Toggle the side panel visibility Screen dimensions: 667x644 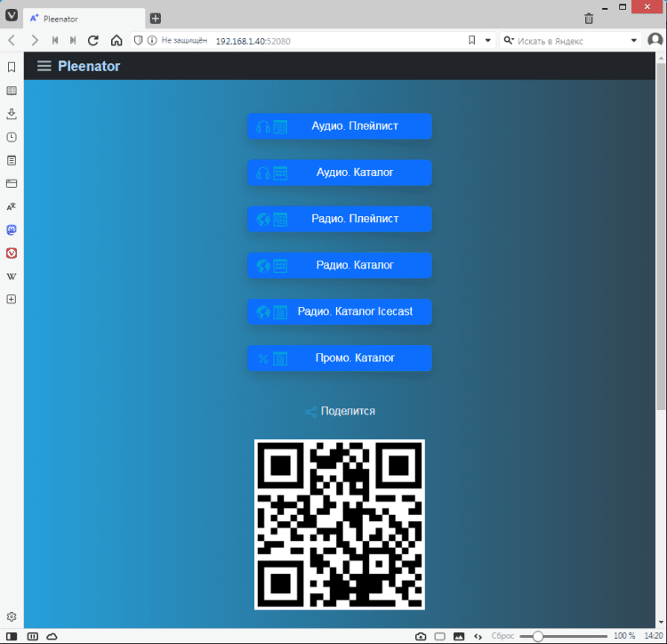[x=12, y=636]
